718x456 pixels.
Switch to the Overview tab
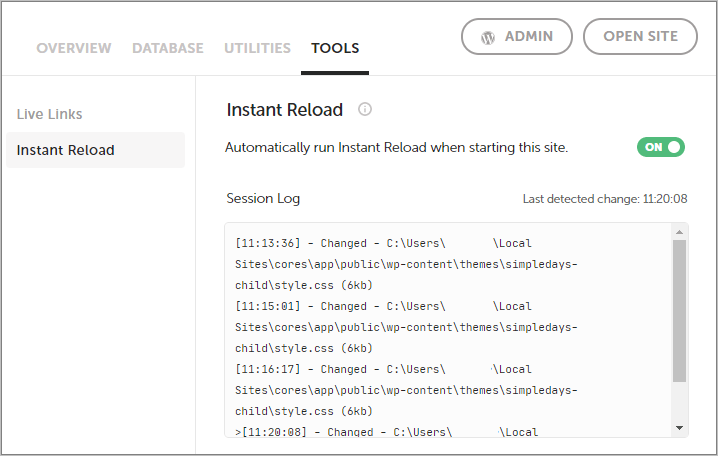click(x=74, y=48)
